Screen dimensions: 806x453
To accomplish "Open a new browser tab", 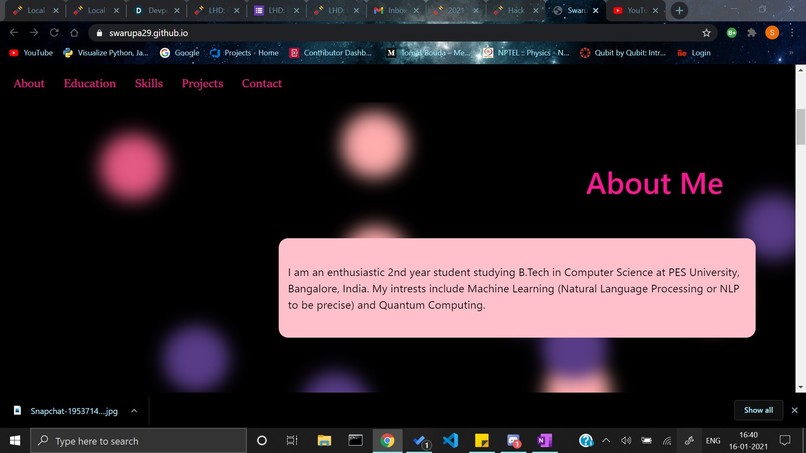I will click(679, 10).
